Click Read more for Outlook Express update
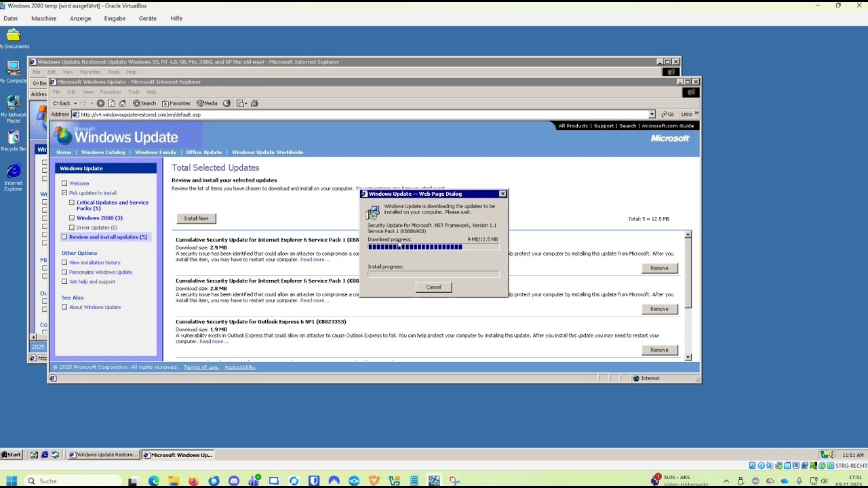Screen dimensions: 868x488 click(x=214, y=341)
